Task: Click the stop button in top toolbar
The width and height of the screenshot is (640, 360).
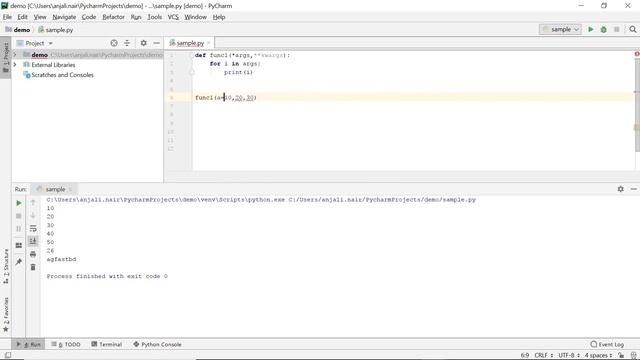Action: point(616,29)
